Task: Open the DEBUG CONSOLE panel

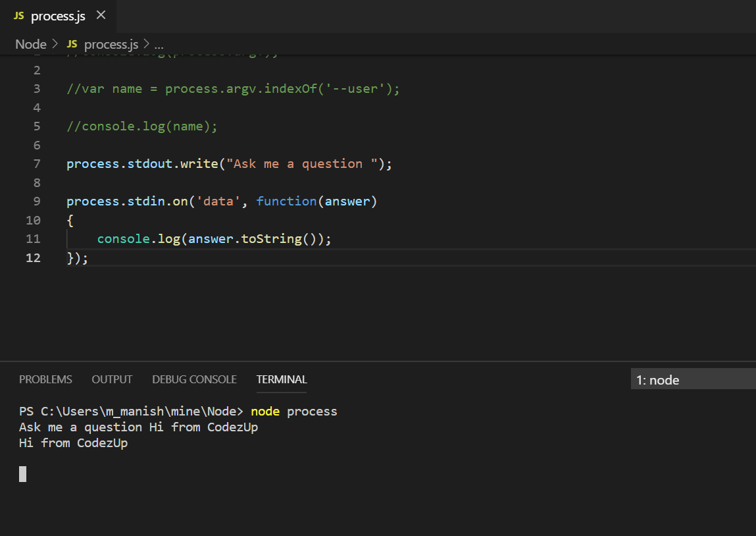Action: (194, 379)
